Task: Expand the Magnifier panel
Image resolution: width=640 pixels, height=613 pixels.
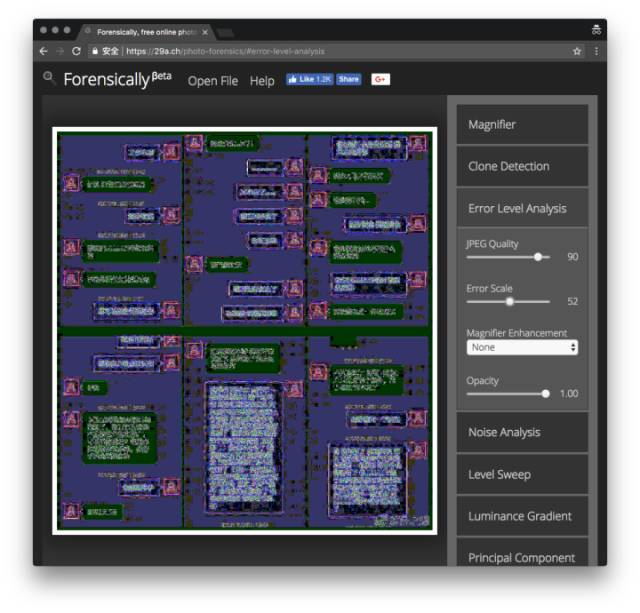Action: tap(522, 124)
